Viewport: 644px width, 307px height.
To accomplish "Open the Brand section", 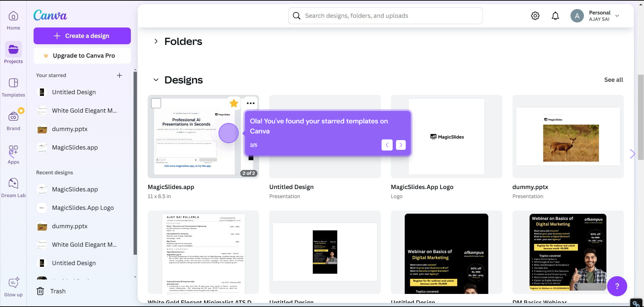I will [13, 120].
